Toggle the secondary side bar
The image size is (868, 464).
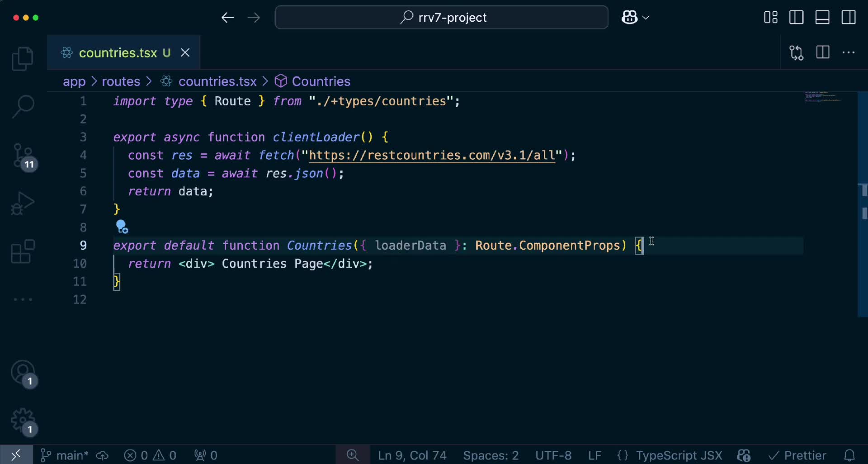(849, 18)
